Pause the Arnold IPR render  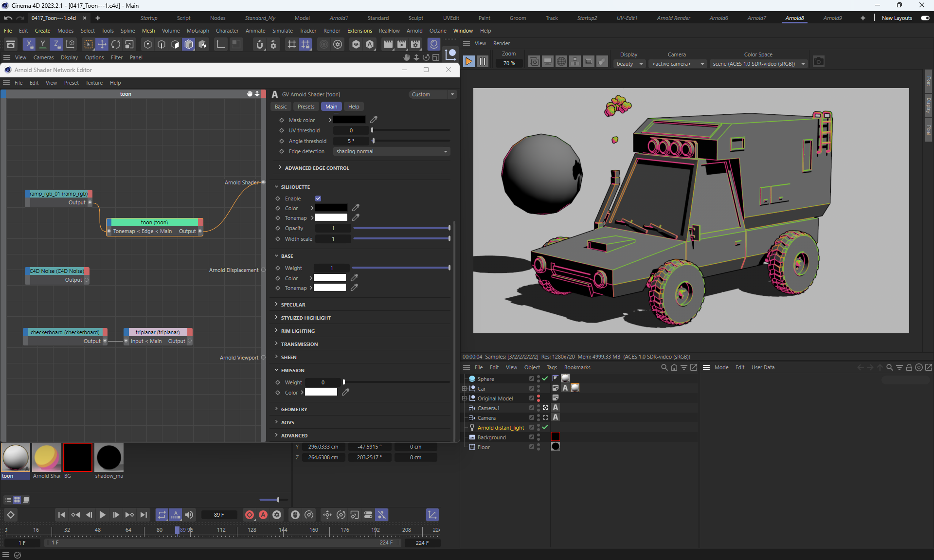click(482, 62)
